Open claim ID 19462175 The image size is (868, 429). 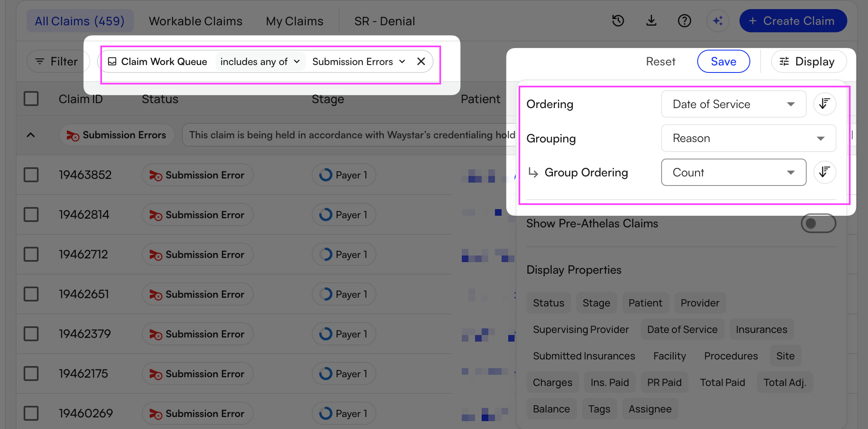[83, 374]
